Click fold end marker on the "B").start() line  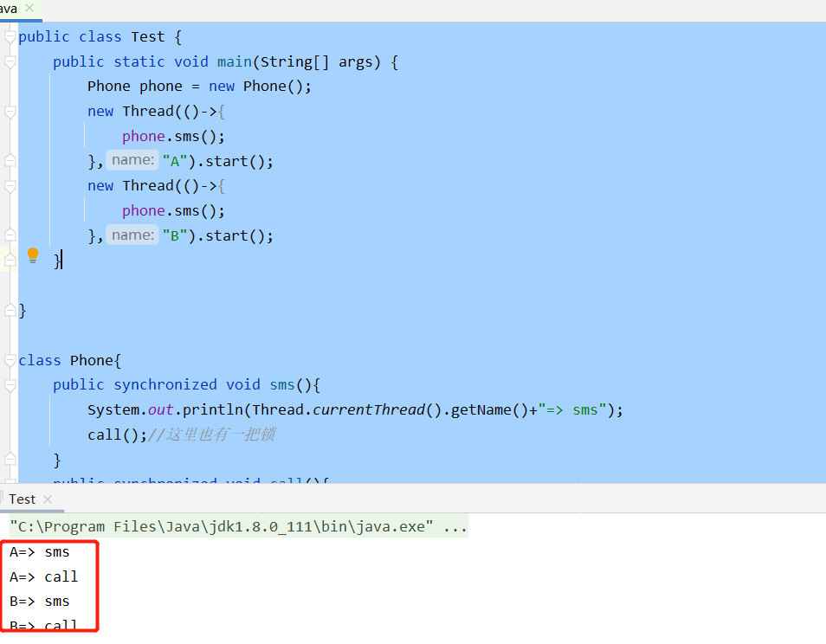coord(10,235)
